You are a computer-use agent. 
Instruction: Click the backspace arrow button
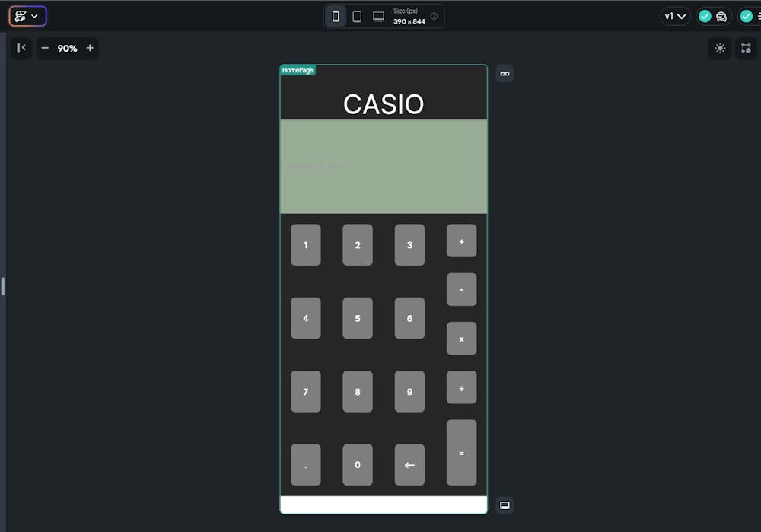coord(409,464)
